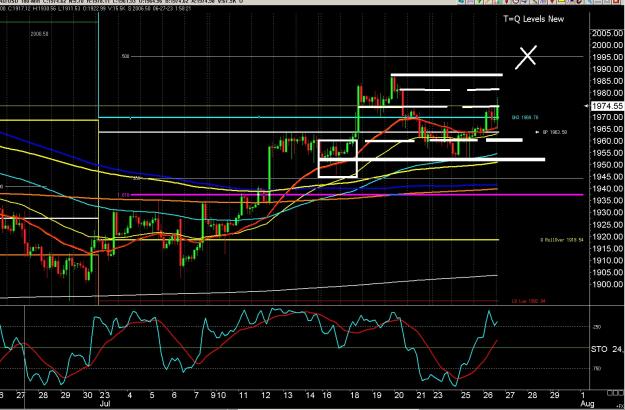Click the 1960.00 price scale label
This screenshot has width=625, height=410.
click(x=607, y=141)
